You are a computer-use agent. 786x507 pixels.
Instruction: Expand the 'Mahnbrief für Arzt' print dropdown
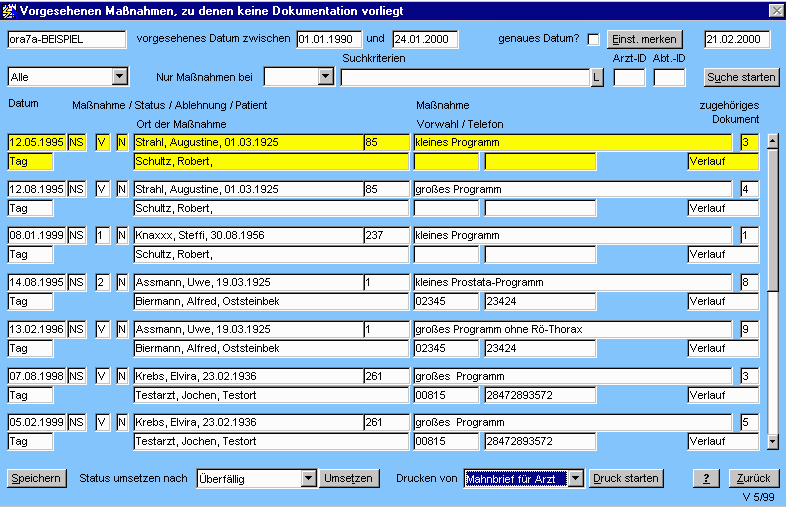tap(575, 478)
